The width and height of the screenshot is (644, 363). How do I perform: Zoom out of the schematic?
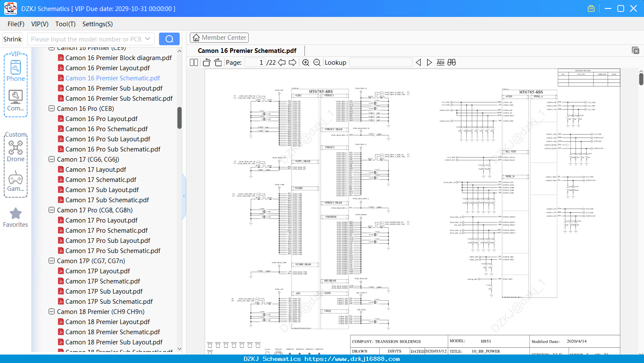point(317,62)
